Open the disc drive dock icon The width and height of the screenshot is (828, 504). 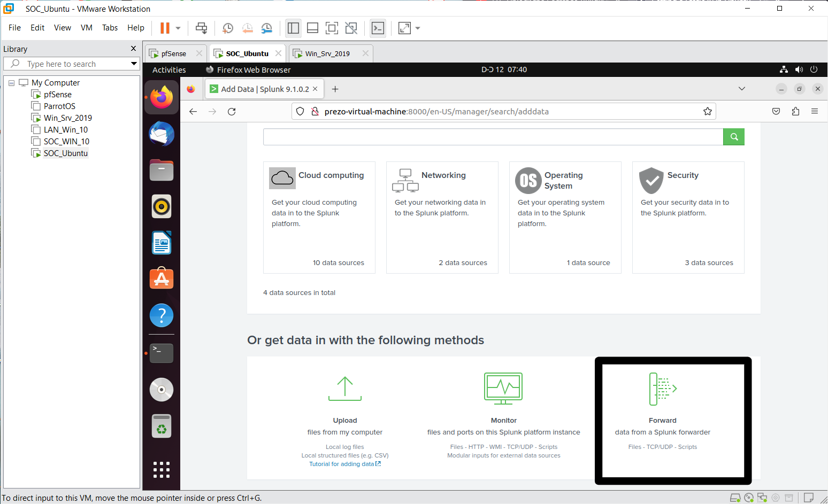click(x=162, y=390)
